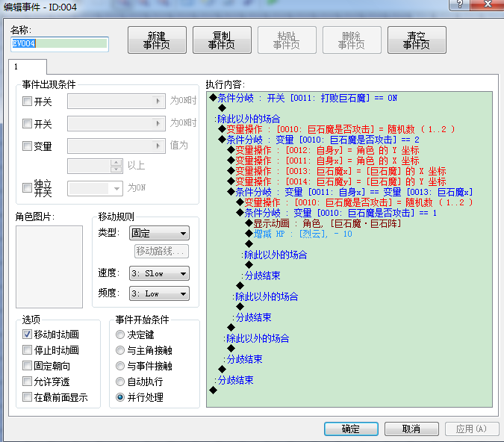
Task: Select first 变量操作 [0010: 巨石魔是否攻击] random line
Action: (x=337, y=129)
